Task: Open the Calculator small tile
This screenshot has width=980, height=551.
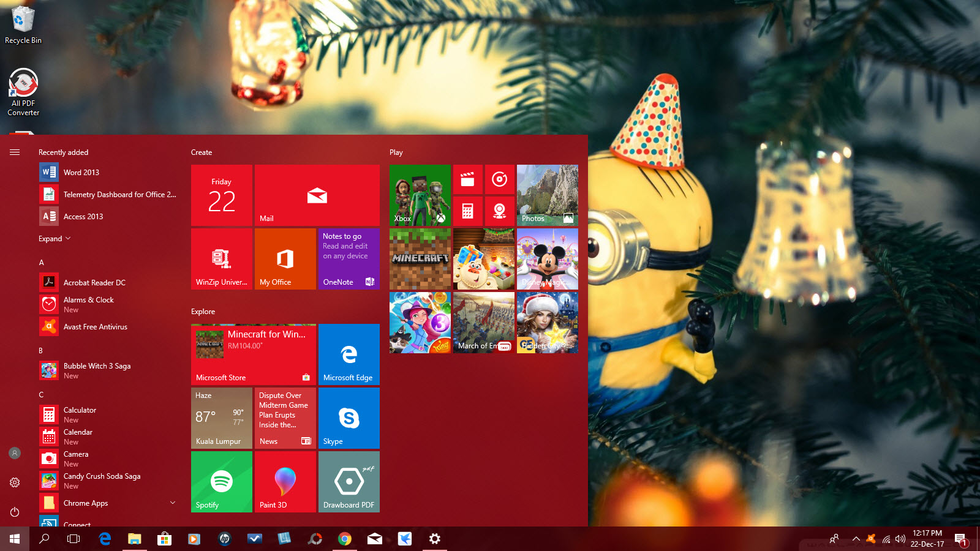Action: tap(468, 211)
